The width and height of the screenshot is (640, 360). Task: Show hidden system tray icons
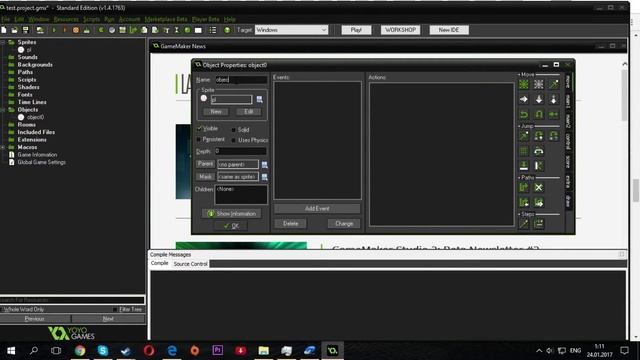[539, 351]
